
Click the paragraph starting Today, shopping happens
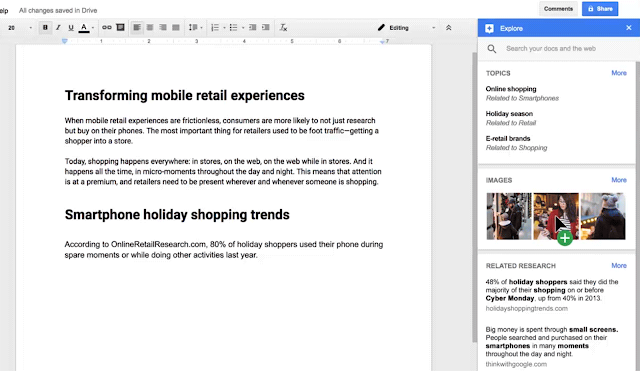click(223, 171)
